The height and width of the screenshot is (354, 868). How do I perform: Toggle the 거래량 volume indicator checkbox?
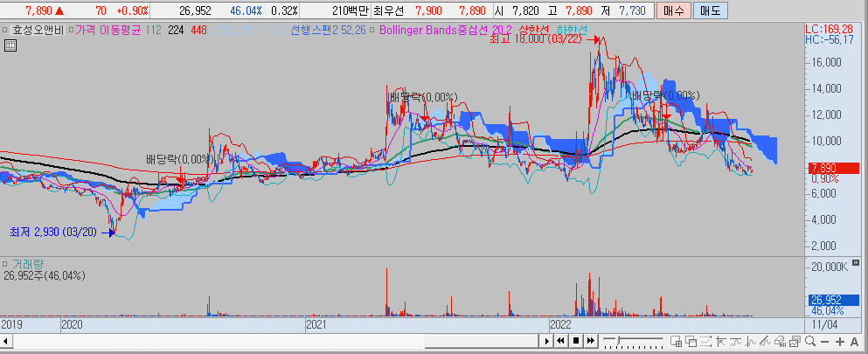point(3,264)
